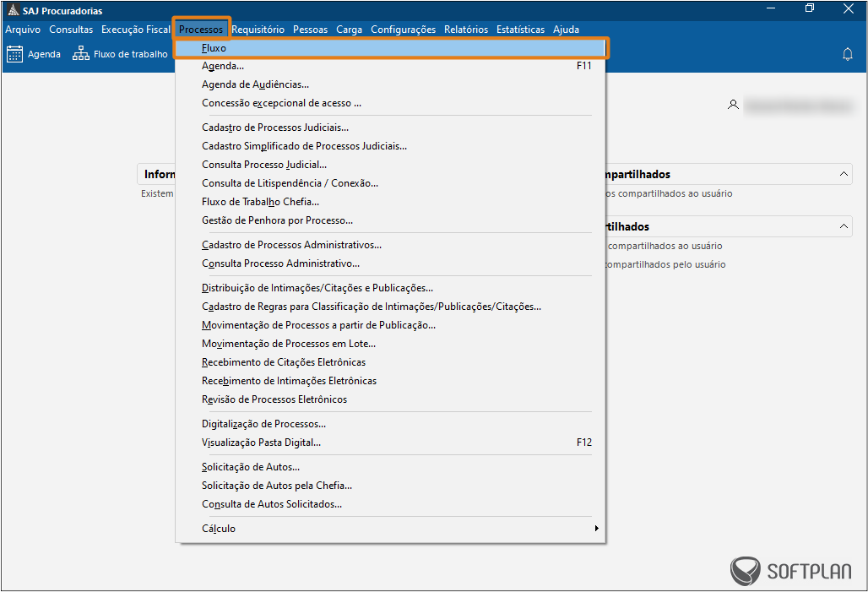Open Cadastro de Processos Administrativos...
This screenshot has height=592, width=868.
pyautogui.click(x=390, y=245)
